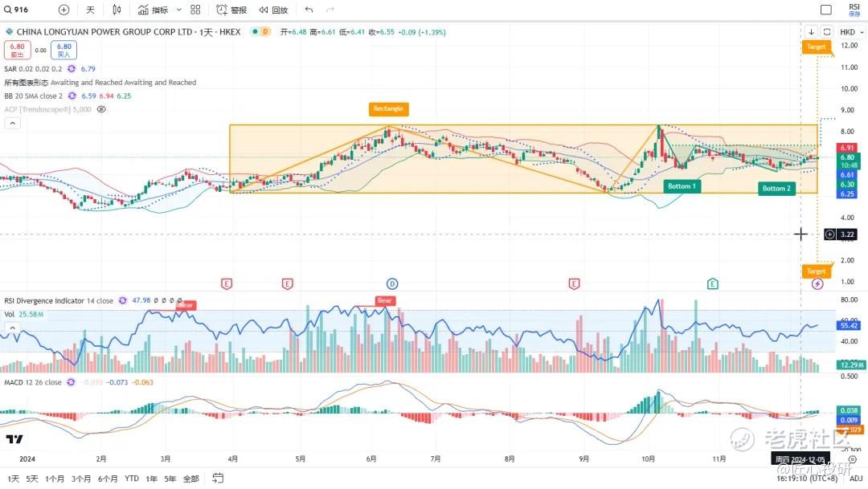Click the green E earnings marker

tap(712, 283)
